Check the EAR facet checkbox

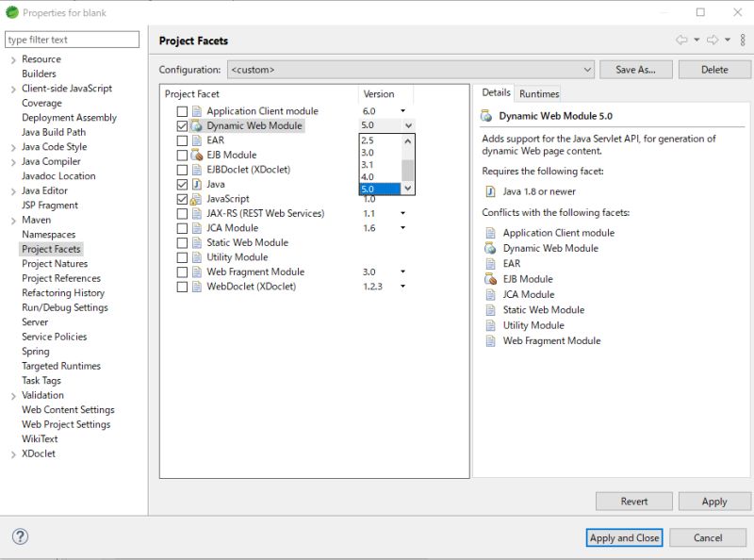coord(182,140)
